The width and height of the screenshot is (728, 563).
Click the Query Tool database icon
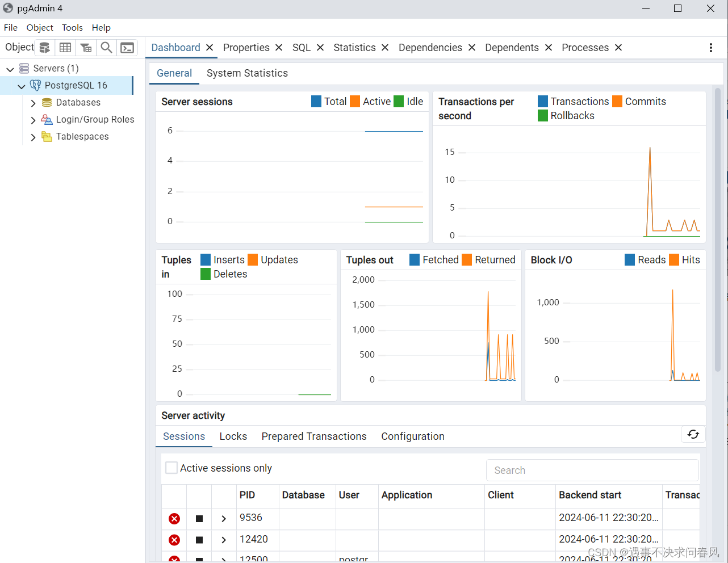pos(44,48)
